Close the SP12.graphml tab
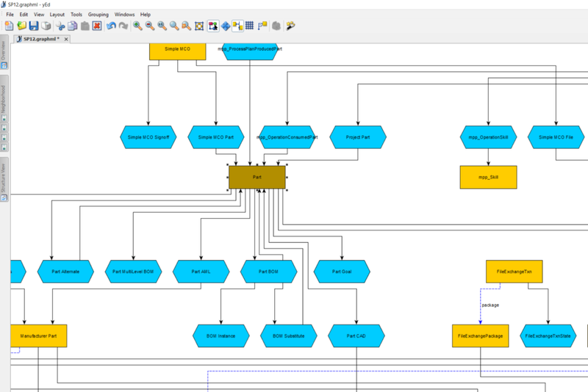 [x=66, y=38]
